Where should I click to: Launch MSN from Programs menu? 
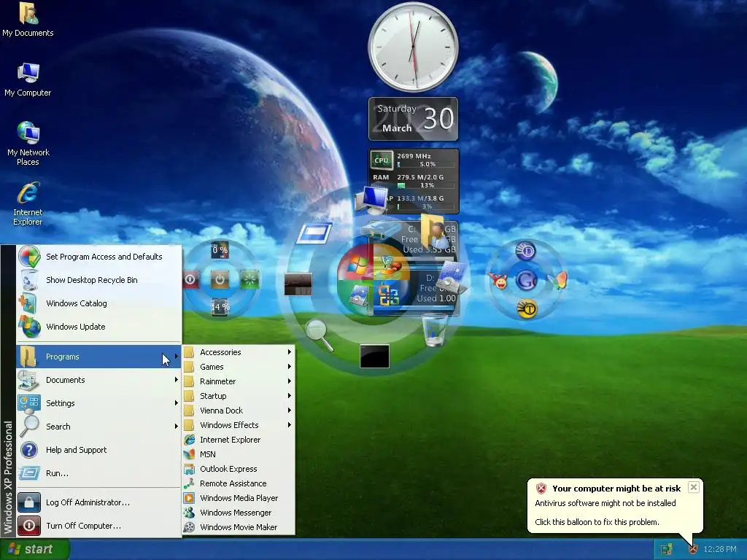(239, 454)
